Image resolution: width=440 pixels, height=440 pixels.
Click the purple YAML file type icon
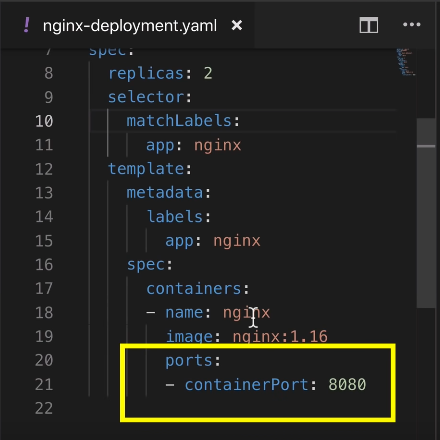click(x=27, y=25)
